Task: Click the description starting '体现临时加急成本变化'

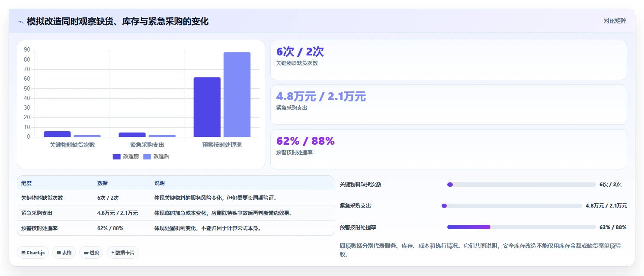Action: (224, 213)
